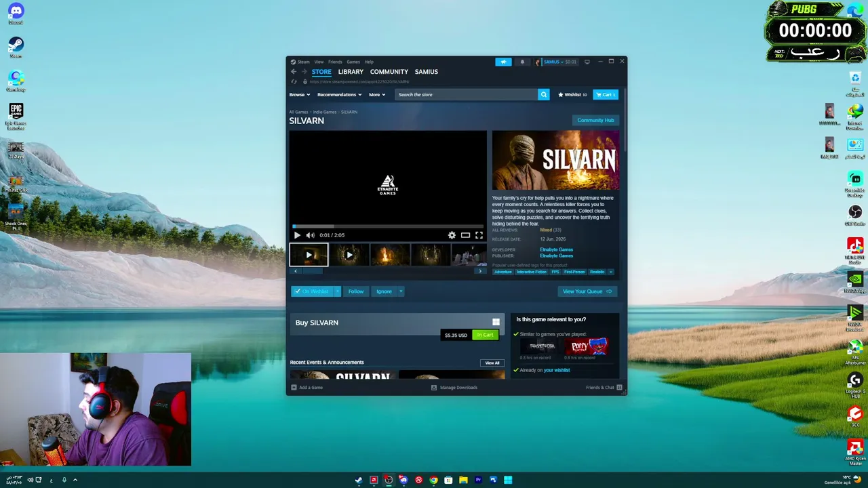Viewport: 868px width, 488px height.
Task: Seek on the trailer progress bar
Action: point(388,226)
